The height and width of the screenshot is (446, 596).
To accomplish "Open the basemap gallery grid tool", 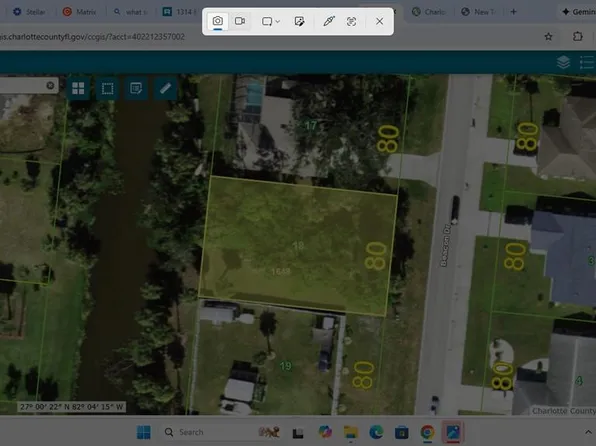I will (x=78, y=89).
